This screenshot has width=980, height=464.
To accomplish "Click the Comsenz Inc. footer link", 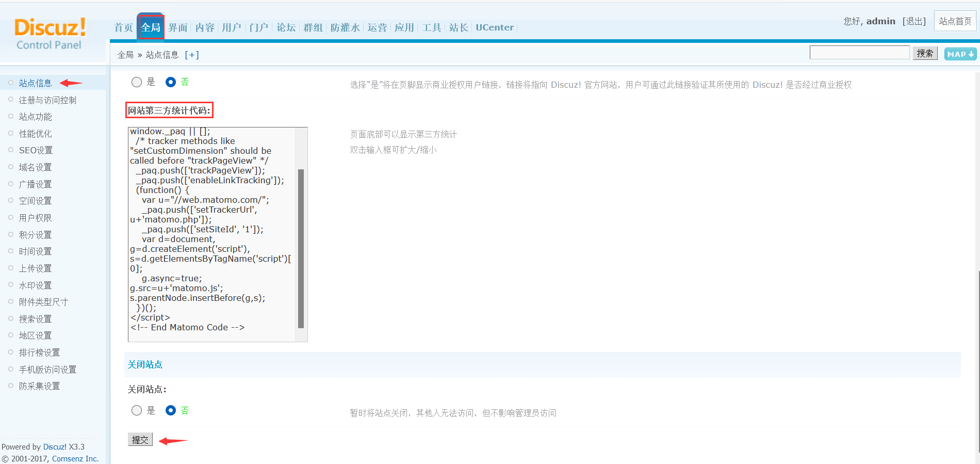I will click(x=75, y=459).
